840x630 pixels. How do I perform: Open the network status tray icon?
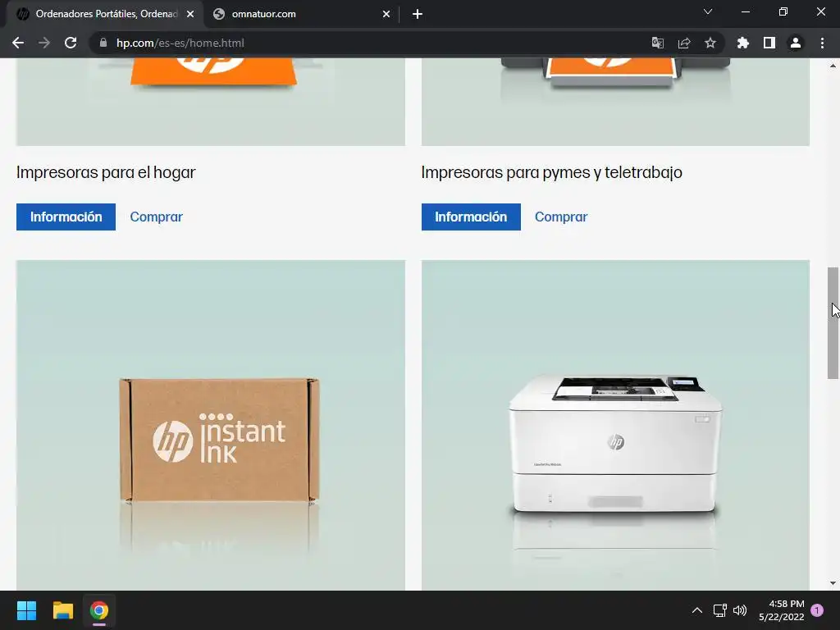point(719,610)
